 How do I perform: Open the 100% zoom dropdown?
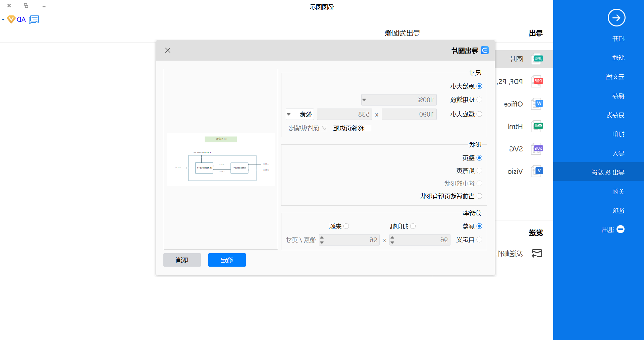[399, 100]
